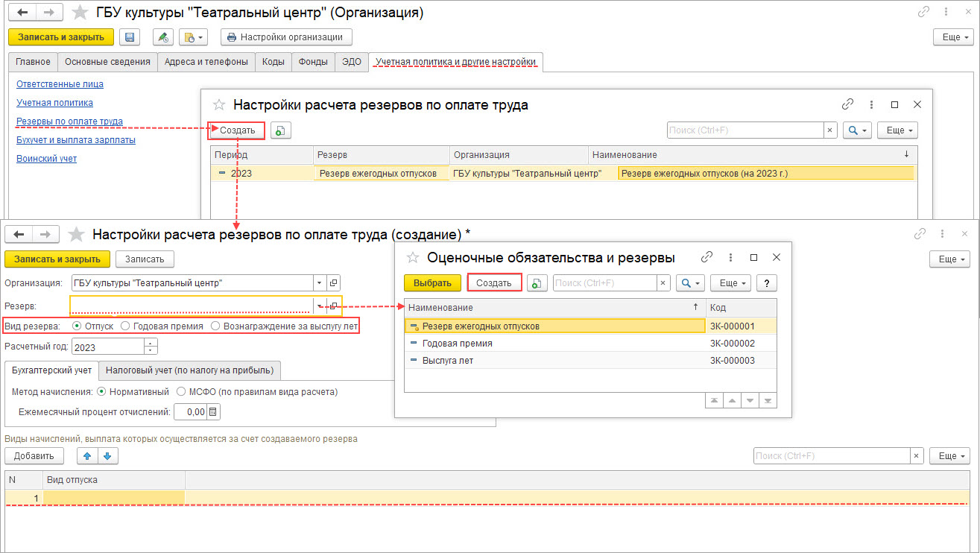The image size is (980, 553).
Task: Click forward arrow in Organization window header
Action: (x=49, y=13)
